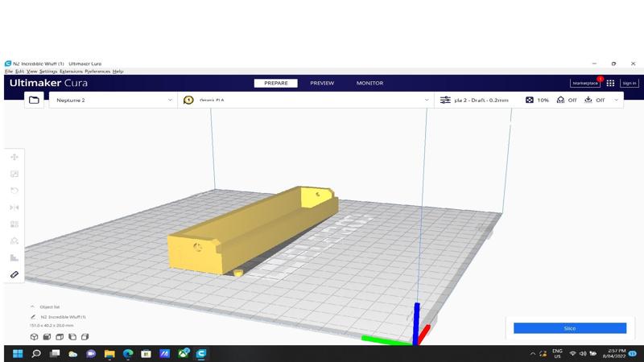This screenshot has height=362, width=644.
Task: Open the bar-chart tool icon in left toolbar
Action: tap(14, 257)
